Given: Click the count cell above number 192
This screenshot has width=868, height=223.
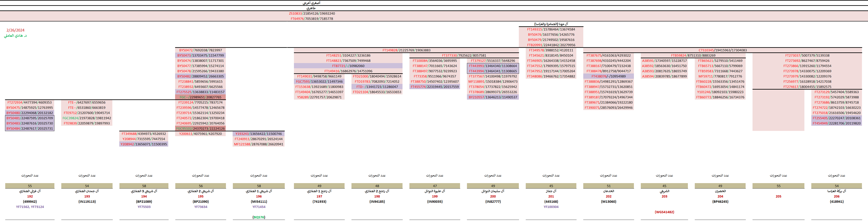Looking at the screenshot, I should coord(30,186).
